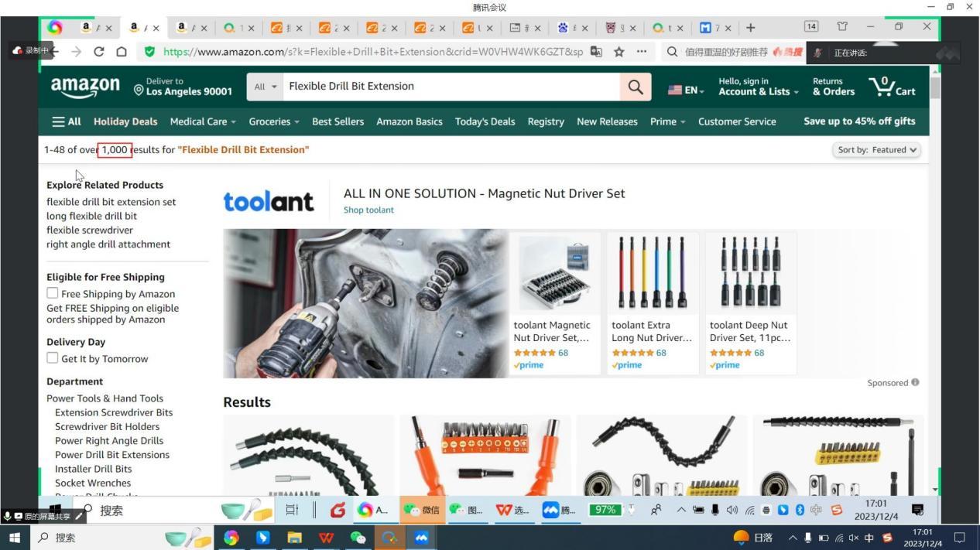Bookmark page with the star icon

[619, 52]
